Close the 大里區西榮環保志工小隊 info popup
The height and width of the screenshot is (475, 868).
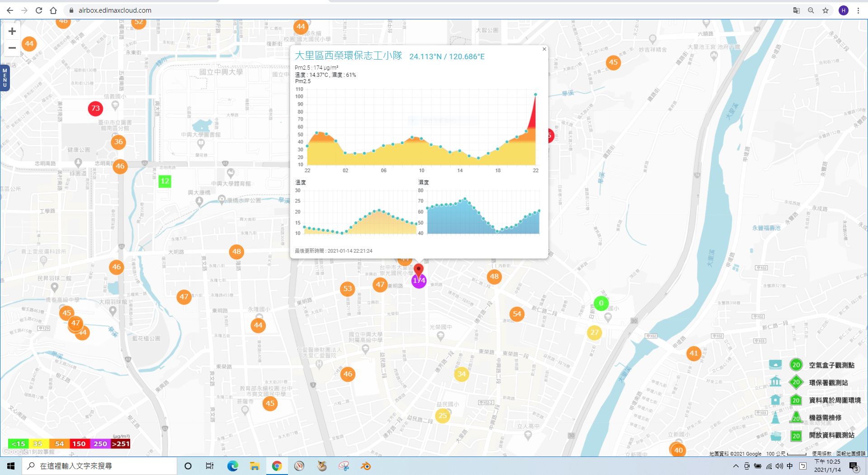click(x=544, y=49)
